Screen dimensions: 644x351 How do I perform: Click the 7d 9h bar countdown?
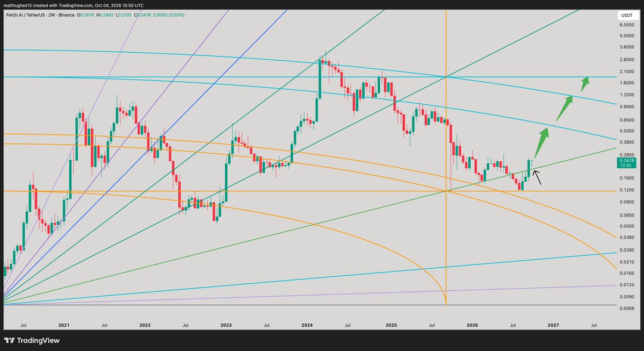tap(627, 166)
